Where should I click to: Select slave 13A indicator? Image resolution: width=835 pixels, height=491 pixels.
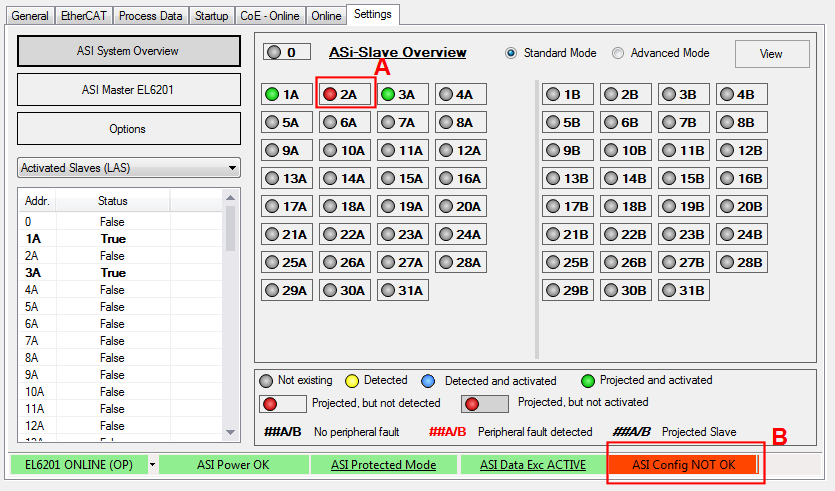286,178
